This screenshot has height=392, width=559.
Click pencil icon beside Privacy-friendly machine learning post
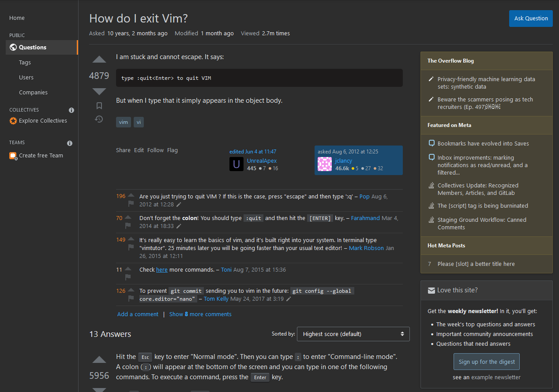pyautogui.click(x=431, y=79)
